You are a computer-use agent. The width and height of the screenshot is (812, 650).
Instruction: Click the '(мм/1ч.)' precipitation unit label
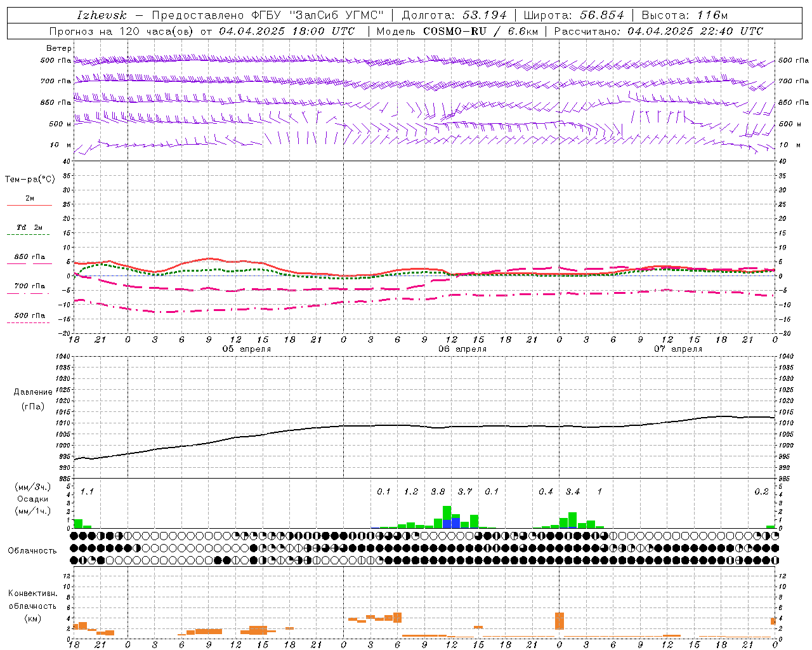pyautogui.click(x=32, y=511)
